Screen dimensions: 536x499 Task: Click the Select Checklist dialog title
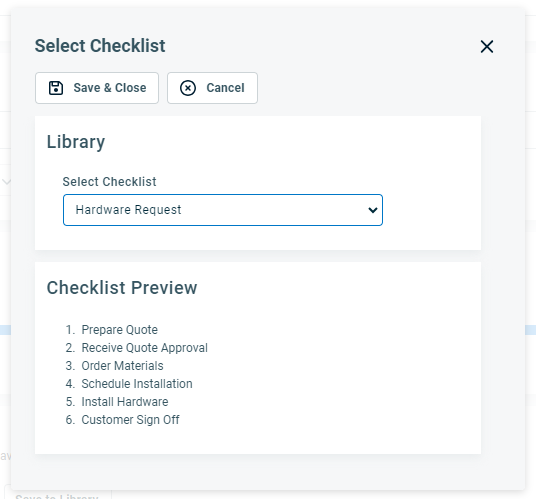pos(100,46)
